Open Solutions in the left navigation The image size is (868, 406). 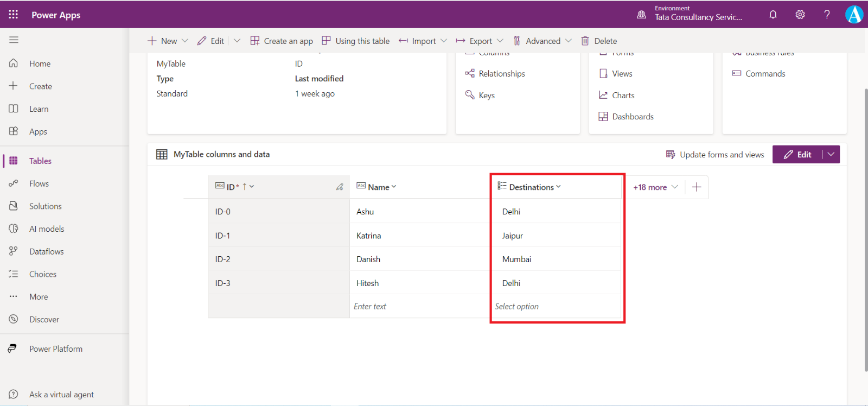45,206
